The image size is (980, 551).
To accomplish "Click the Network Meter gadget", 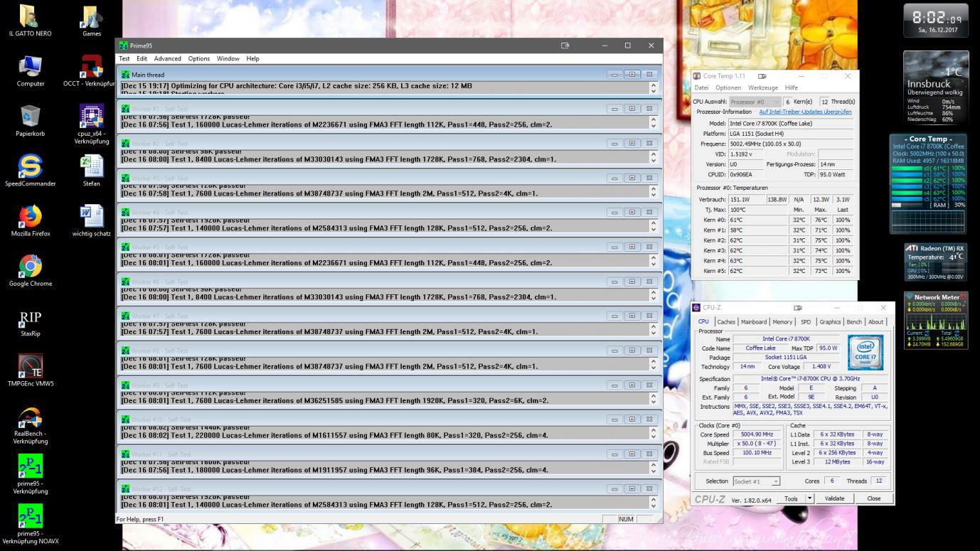I will click(935, 320).
